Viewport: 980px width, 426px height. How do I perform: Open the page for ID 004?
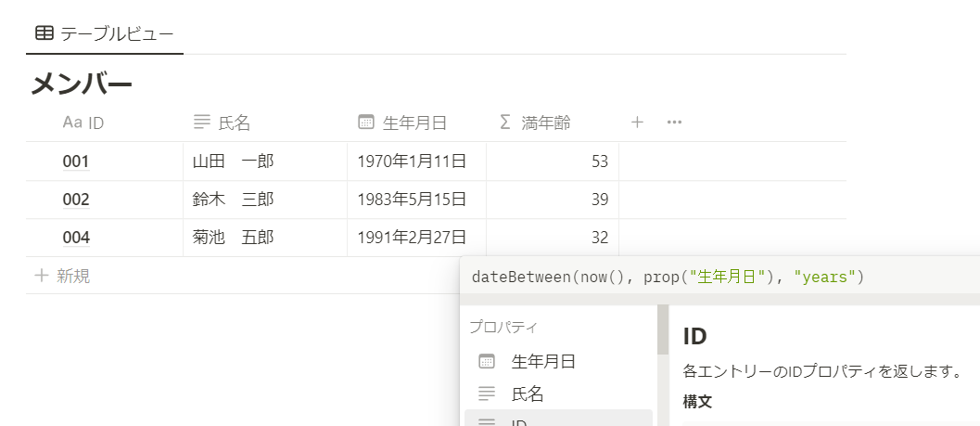76,238
